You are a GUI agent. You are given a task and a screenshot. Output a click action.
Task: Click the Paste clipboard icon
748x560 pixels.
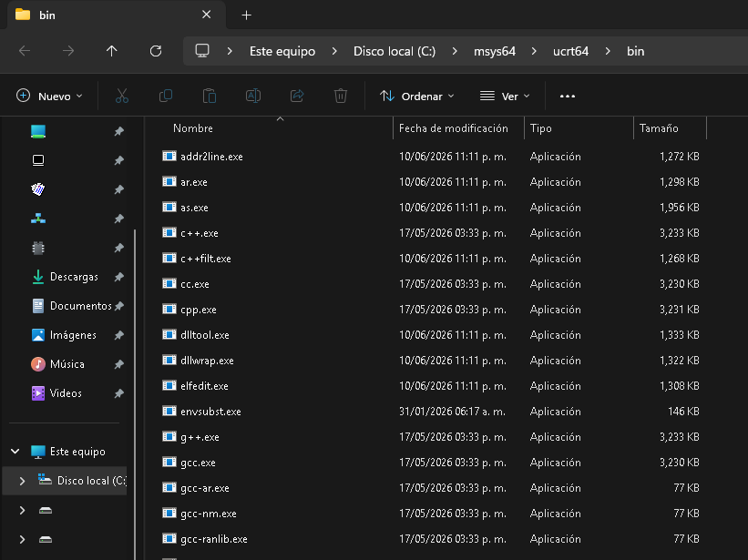(210, 97)
